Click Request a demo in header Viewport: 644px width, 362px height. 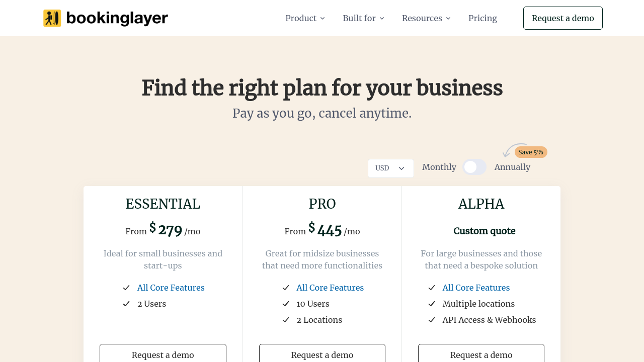coord(562,18)
